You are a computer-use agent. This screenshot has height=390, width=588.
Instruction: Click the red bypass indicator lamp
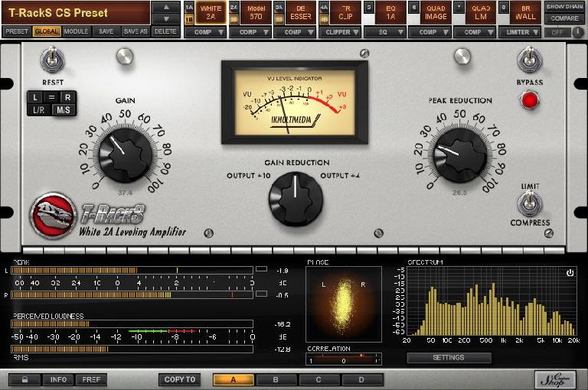click(530, 100)
